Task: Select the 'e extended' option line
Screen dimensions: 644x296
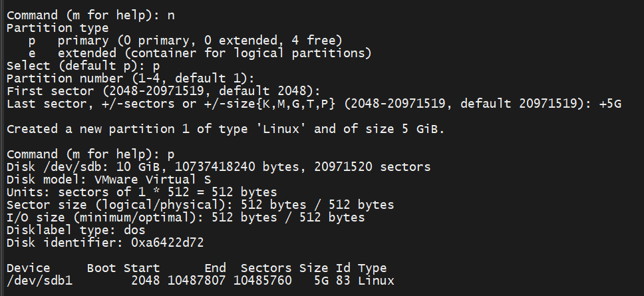Action: 200,53
